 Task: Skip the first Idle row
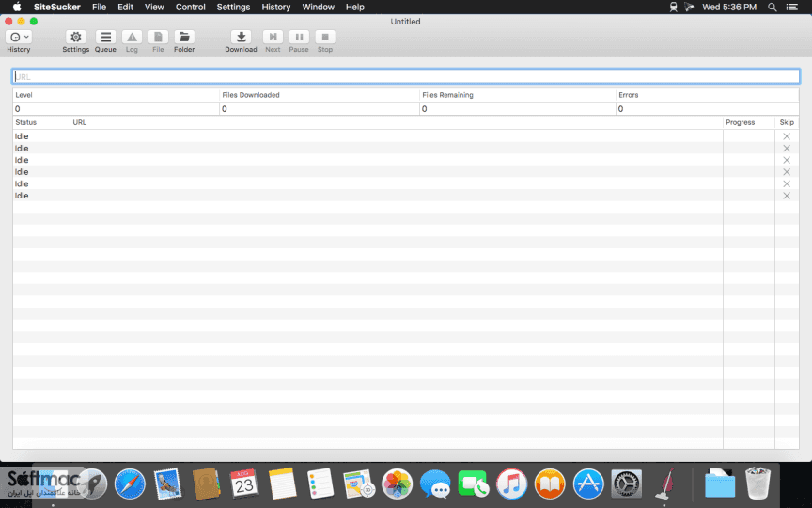coord(787,136)
